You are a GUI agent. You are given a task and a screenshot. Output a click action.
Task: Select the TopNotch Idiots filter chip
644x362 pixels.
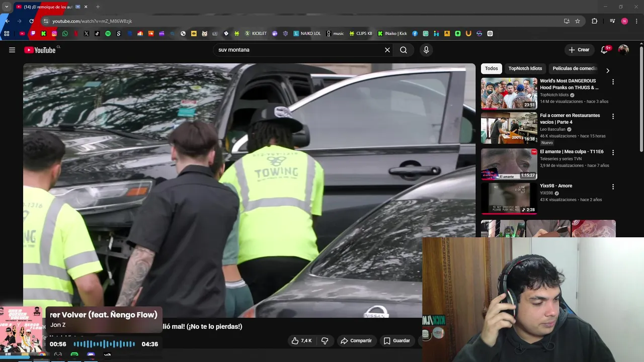point(525,68)
